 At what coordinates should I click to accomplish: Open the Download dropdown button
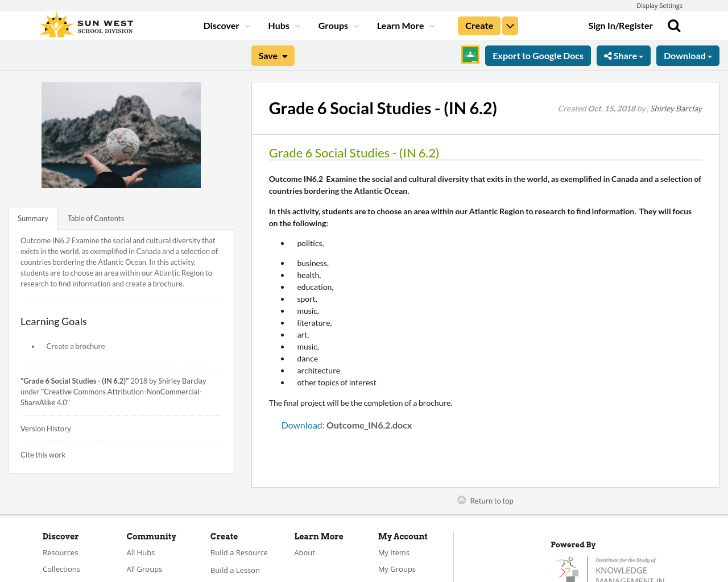(687, 56)
